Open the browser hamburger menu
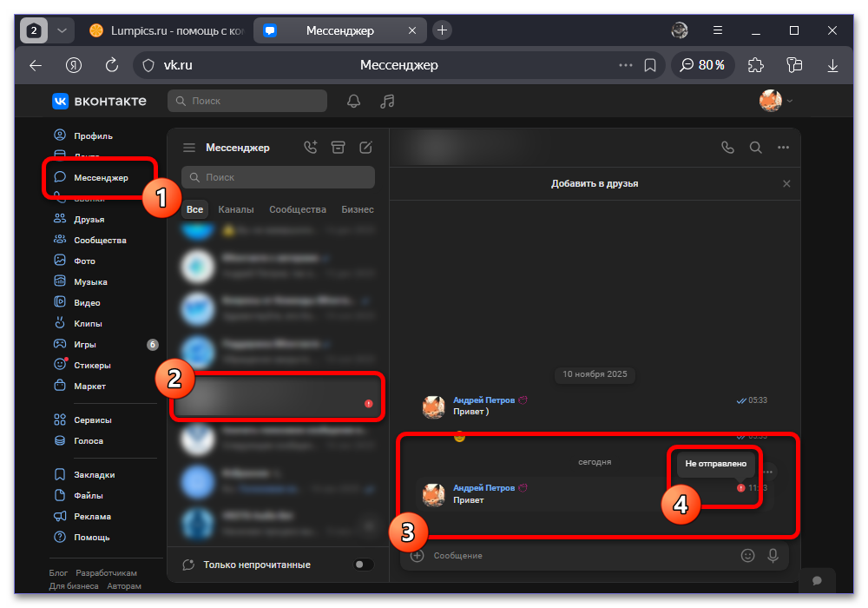 (718, 30)
